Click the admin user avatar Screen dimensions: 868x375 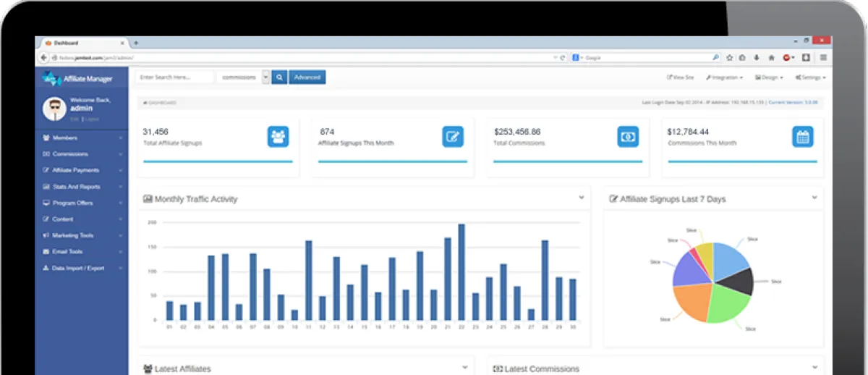click(x=54, y=108)
